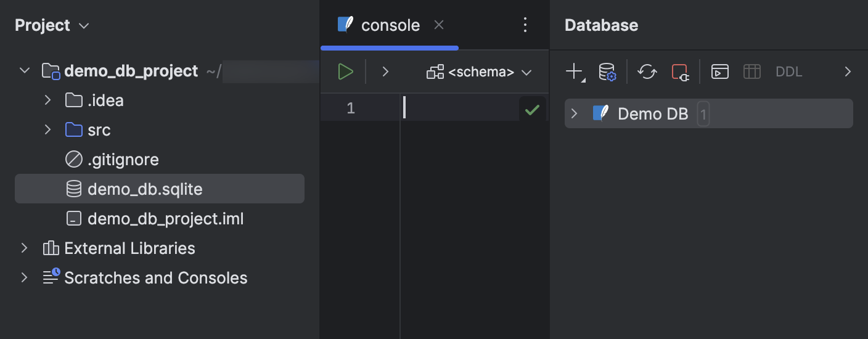Click the green inspection checkmark in editor

[x=532, y=110]
